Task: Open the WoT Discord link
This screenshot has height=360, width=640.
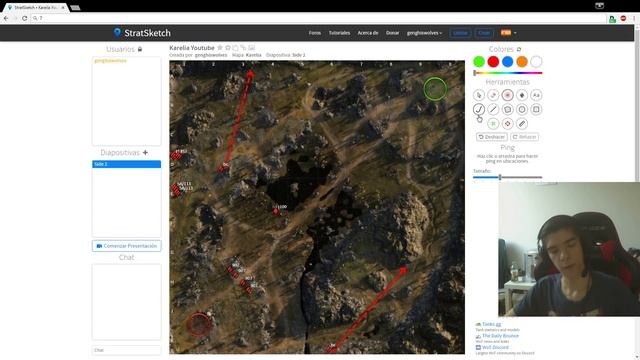Action: point(495,347)
